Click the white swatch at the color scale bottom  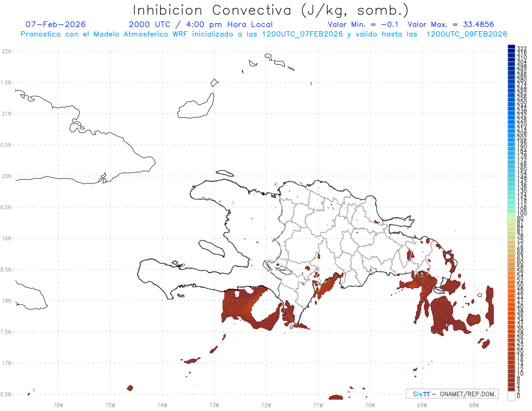coord(511,396)
